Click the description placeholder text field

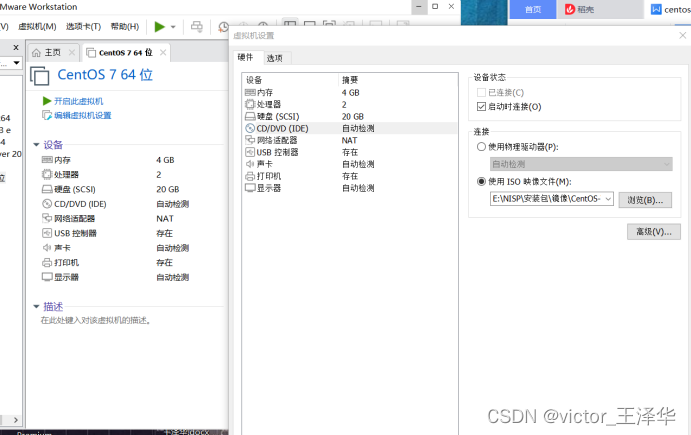click(x=96, y=320)
